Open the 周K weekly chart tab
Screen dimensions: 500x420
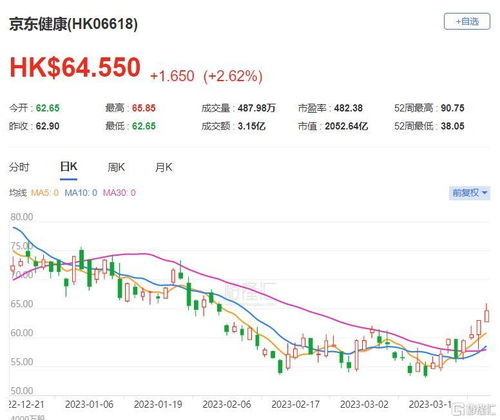(x=116, y=167)
